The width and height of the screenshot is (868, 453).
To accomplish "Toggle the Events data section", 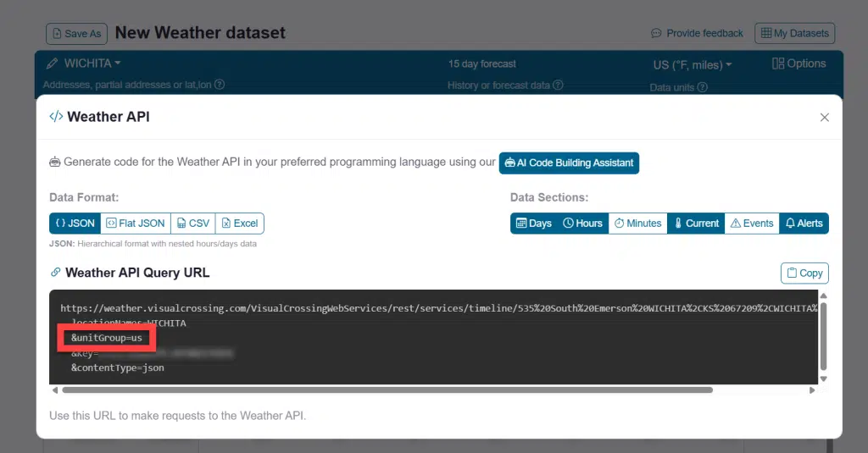I will tap(752, 224).
